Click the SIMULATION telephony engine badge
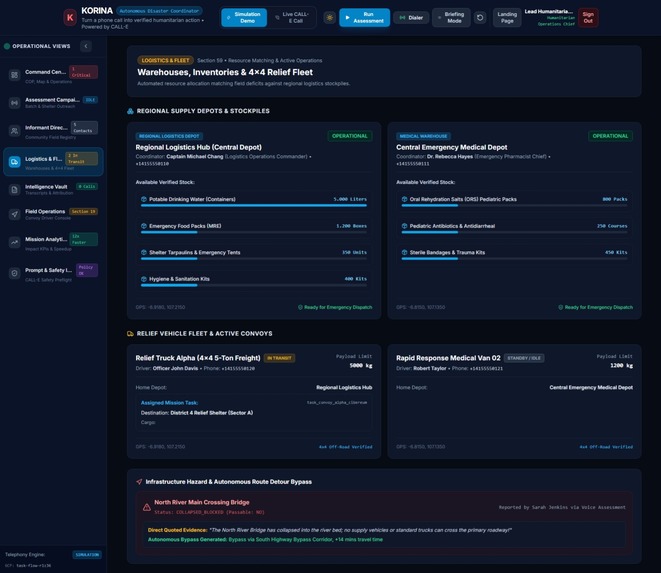The image size is (661, 573). (87, 555)
